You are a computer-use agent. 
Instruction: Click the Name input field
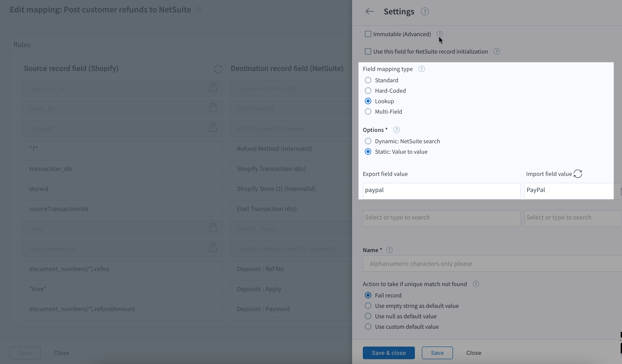pos(492,264)
